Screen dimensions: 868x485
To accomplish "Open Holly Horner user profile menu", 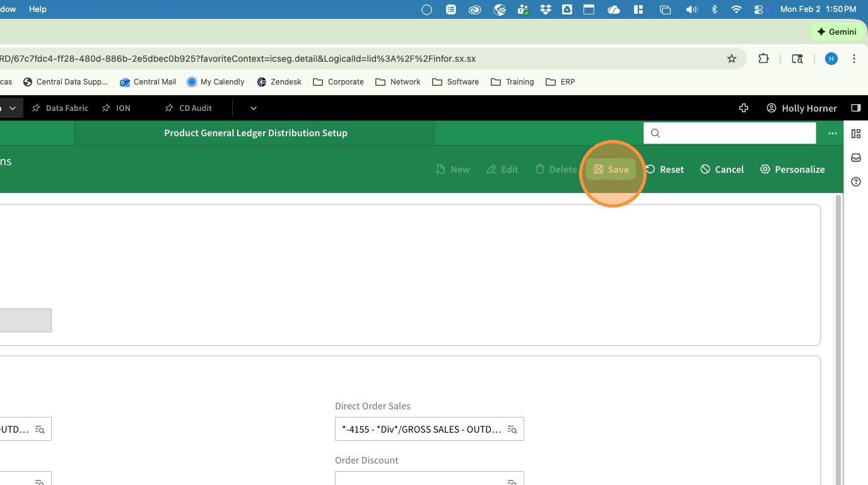I will 801,108.
